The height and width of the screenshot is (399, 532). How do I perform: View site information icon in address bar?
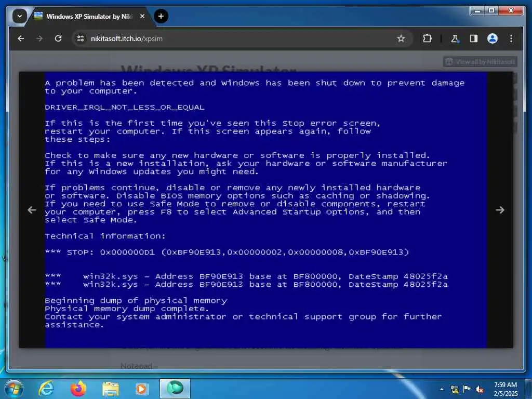click(x=81, y=38)
